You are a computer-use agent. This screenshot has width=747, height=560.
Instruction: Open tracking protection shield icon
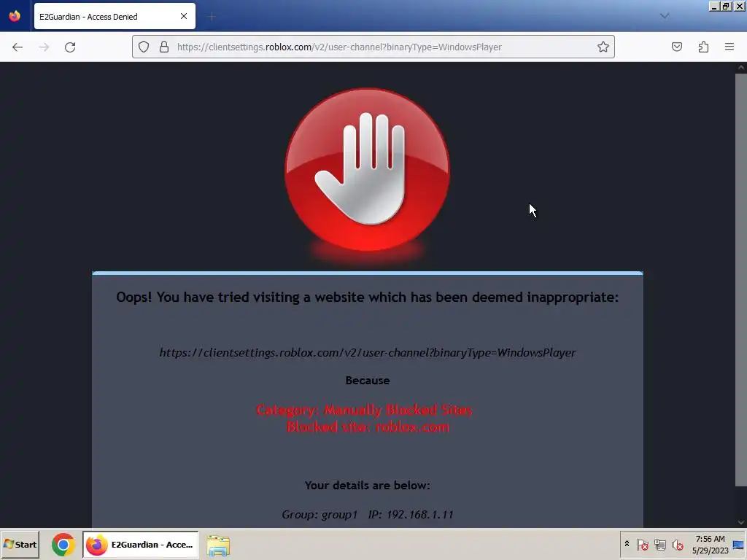click(x=144, y=47)
